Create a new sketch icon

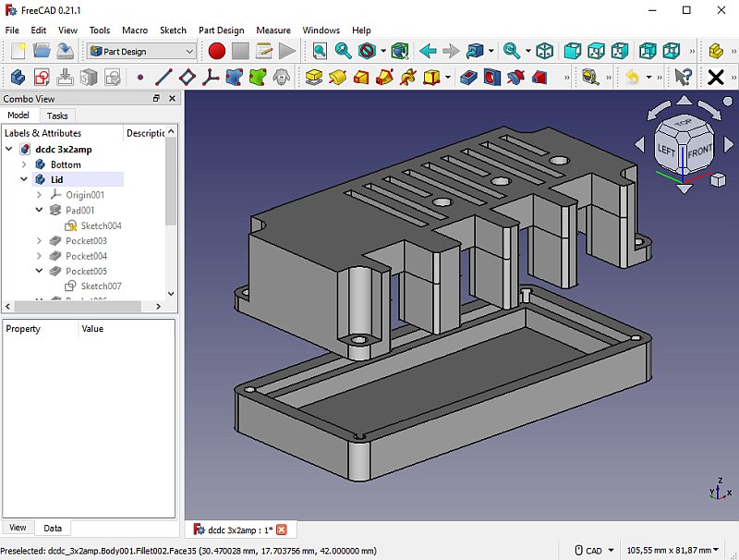tap(42, 77)
